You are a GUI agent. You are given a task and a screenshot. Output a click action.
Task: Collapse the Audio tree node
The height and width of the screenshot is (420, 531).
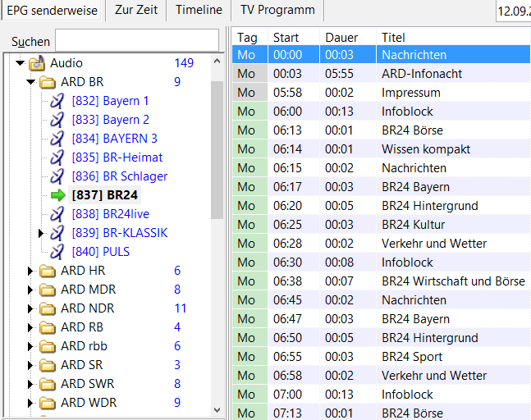(x=19, y=63)
